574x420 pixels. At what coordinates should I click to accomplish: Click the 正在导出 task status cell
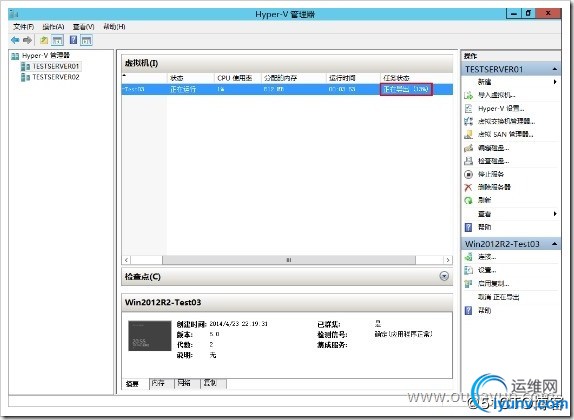tap(406, 89)
